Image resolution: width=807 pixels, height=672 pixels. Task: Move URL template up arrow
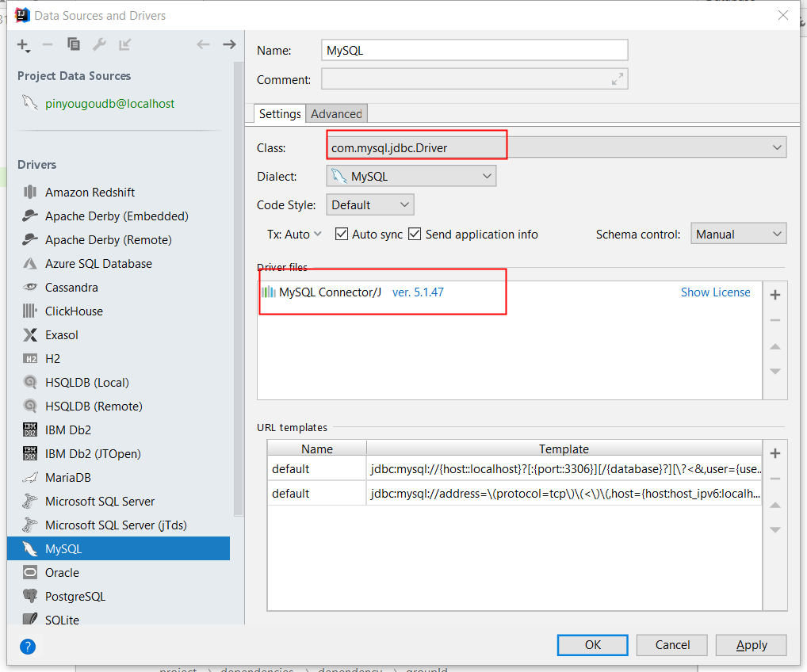coord(775,506)
